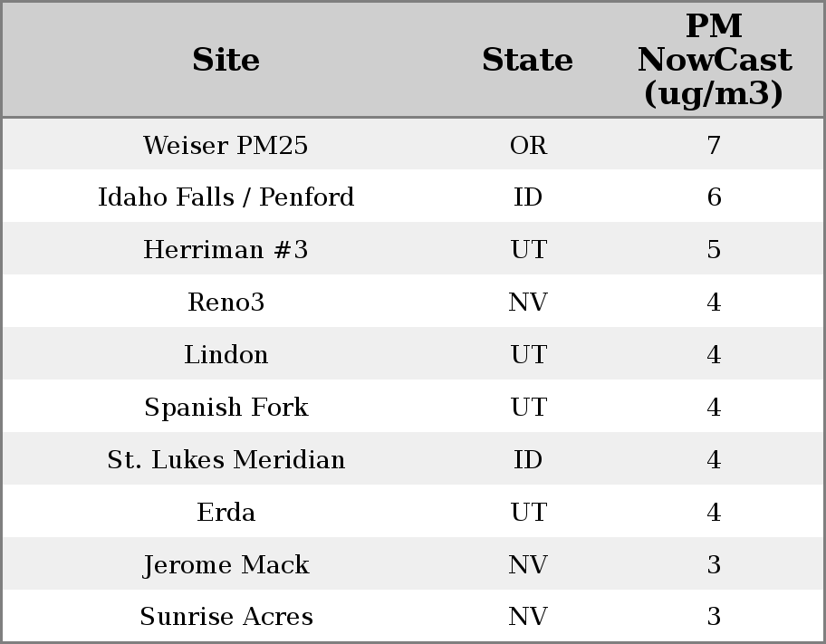The height and width of the screenshot is (644, 826).
Task: Click the NowCast value 7 for Weiser PM25
Action: pos(714,145)
